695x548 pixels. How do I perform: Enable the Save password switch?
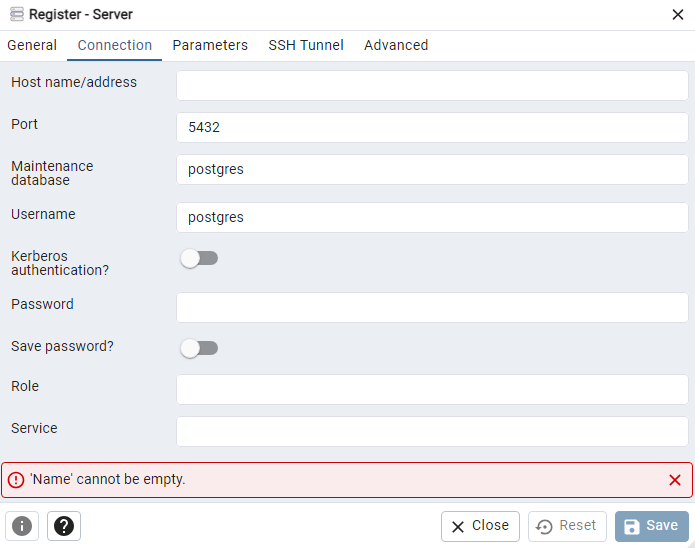pos(198,348)
